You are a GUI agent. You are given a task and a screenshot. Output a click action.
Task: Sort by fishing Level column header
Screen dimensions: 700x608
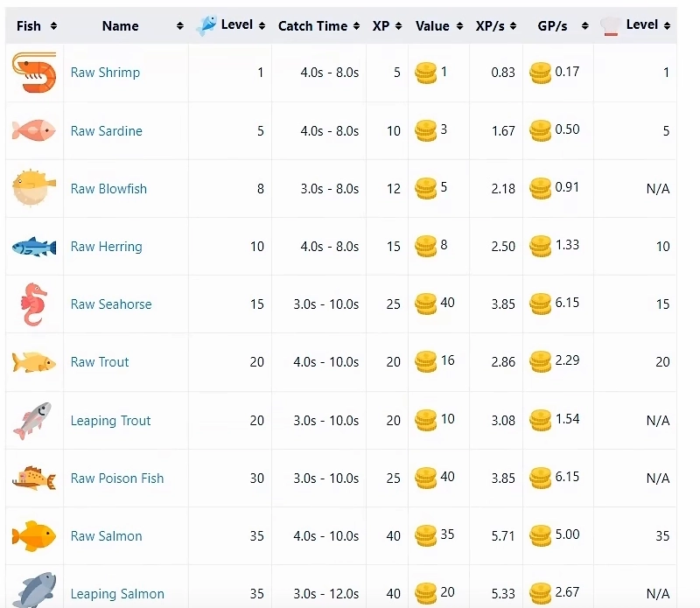pyautogui.click(x=229, y=25)
